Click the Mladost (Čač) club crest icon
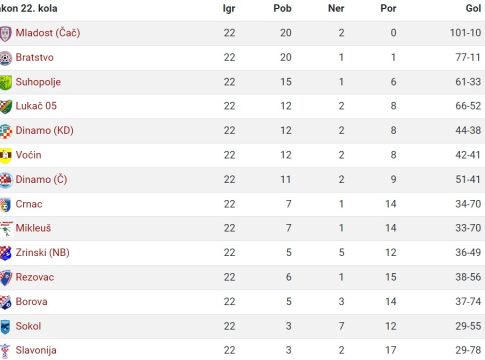485x360 pixels. [5, 34]
